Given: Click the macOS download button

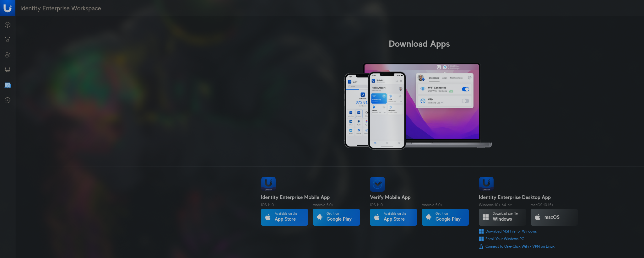Looking at the screenshot, I should 554,217.
